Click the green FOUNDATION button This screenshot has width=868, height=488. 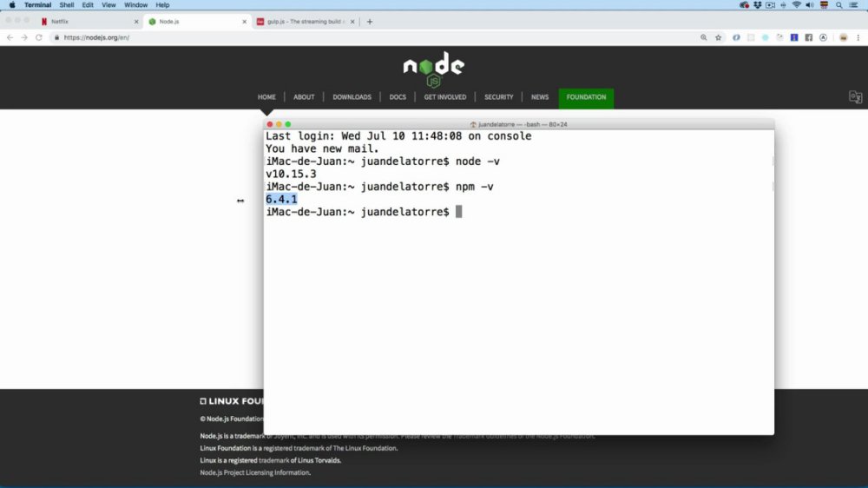(x=586, y=97)
